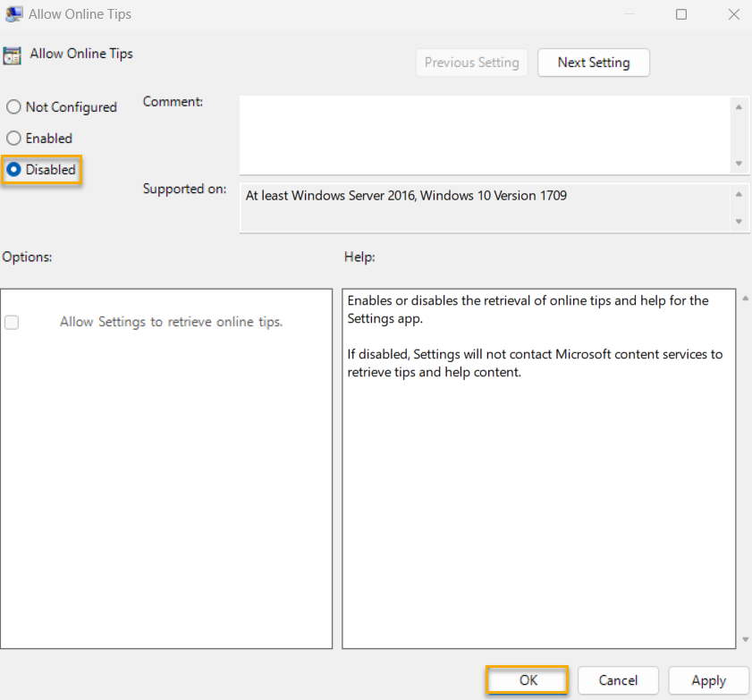Click the policy icon beside Allow Online Tips heading
This screenshot has width=752, height=700.
click(13, 55)
